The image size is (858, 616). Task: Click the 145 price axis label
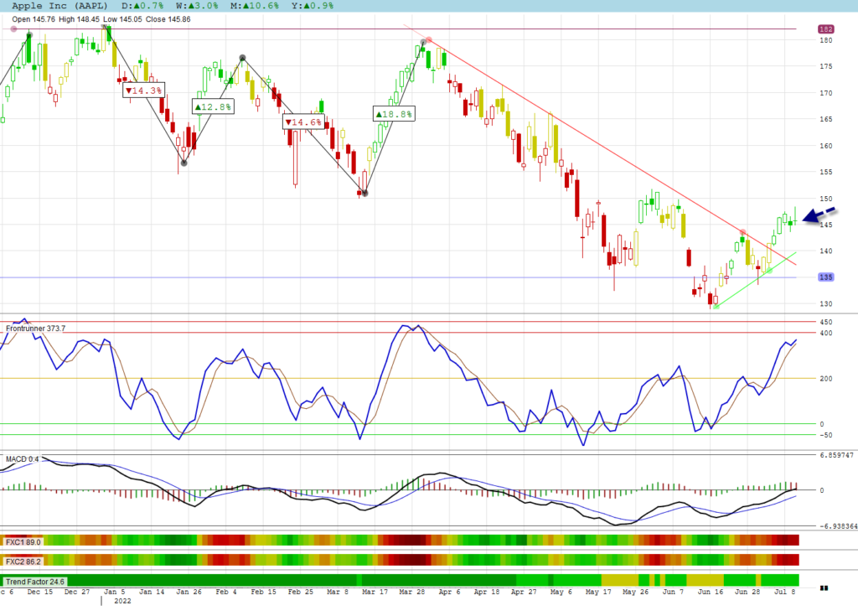(x=825, y=225)
